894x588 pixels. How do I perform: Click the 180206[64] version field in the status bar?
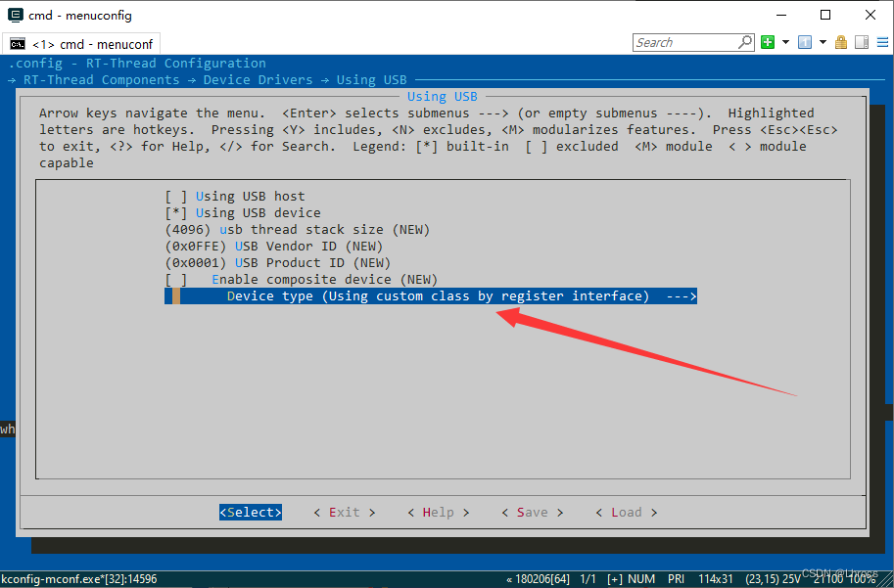pyautogui.click(x=538, y=579)
